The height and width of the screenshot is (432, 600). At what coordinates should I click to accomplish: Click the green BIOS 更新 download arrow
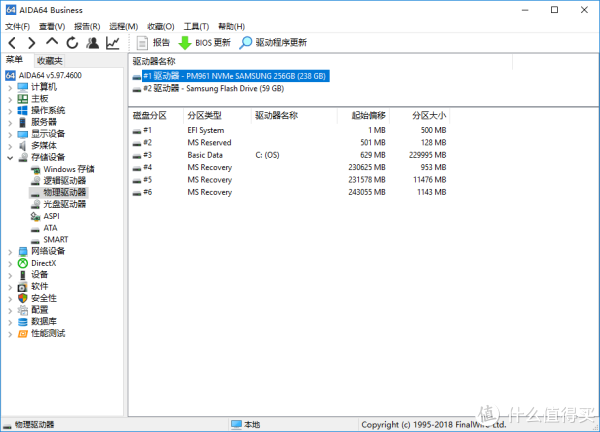(185, 43)
